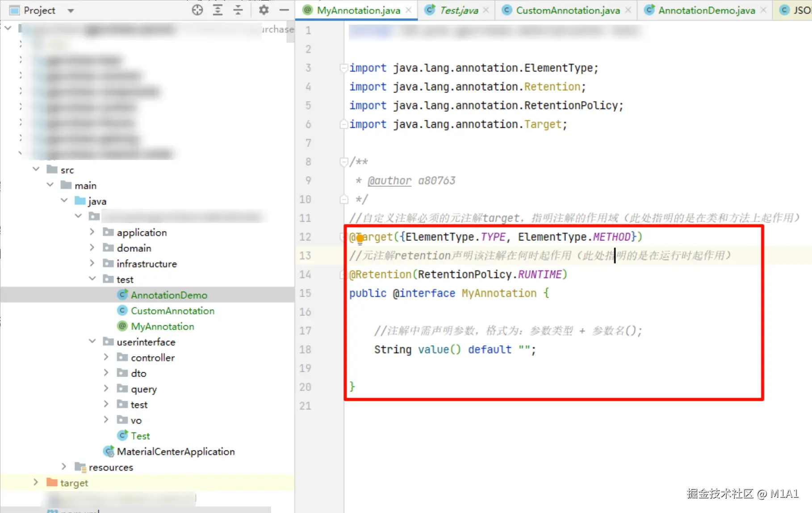Click the MaterialCenterApplication run icon
The width and height of the screenshot is (812, 513).
coord(109,451)
